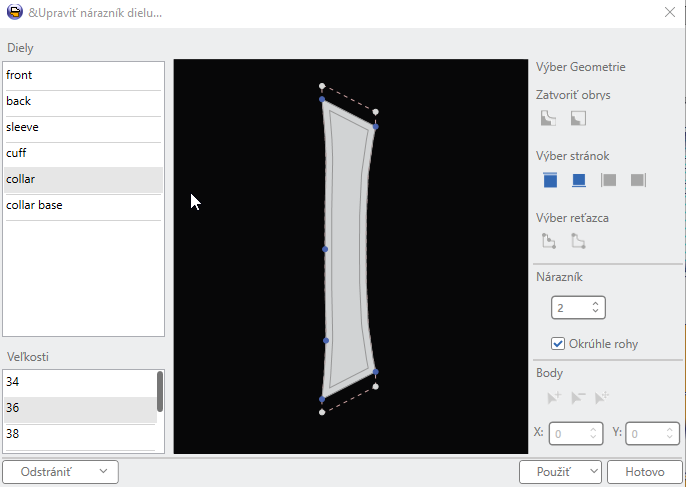Toggle Okrúhle rohy checkbox

pos(557,343)
